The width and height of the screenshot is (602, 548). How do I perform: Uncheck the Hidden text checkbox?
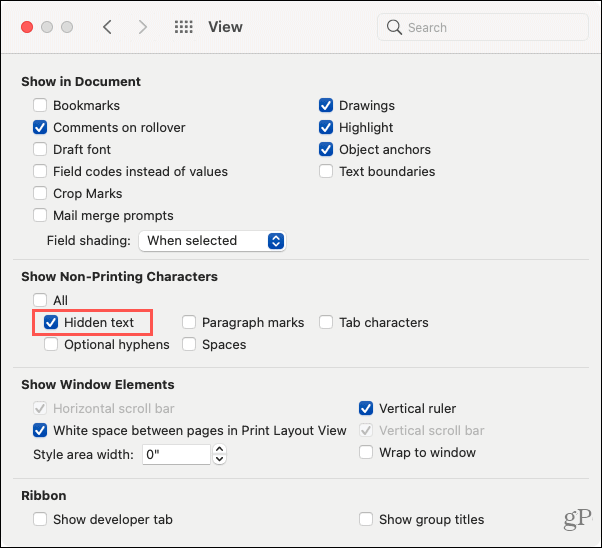(x=51, y=323)
